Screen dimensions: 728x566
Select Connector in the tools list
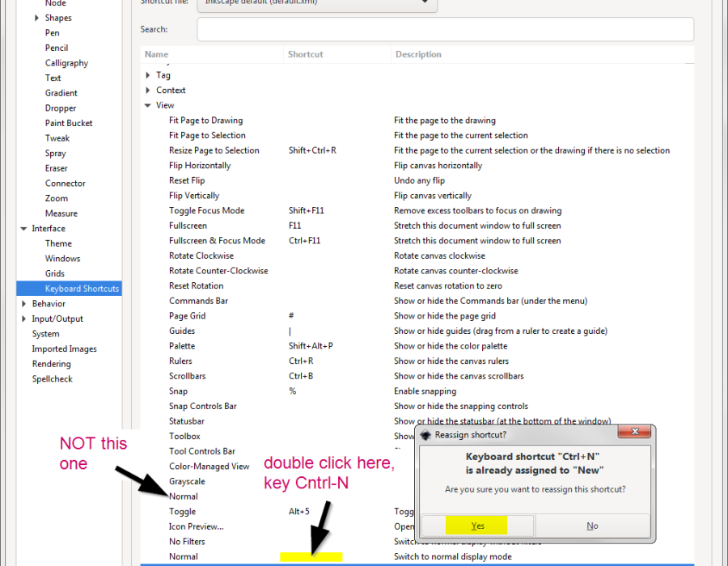(66, 184)
